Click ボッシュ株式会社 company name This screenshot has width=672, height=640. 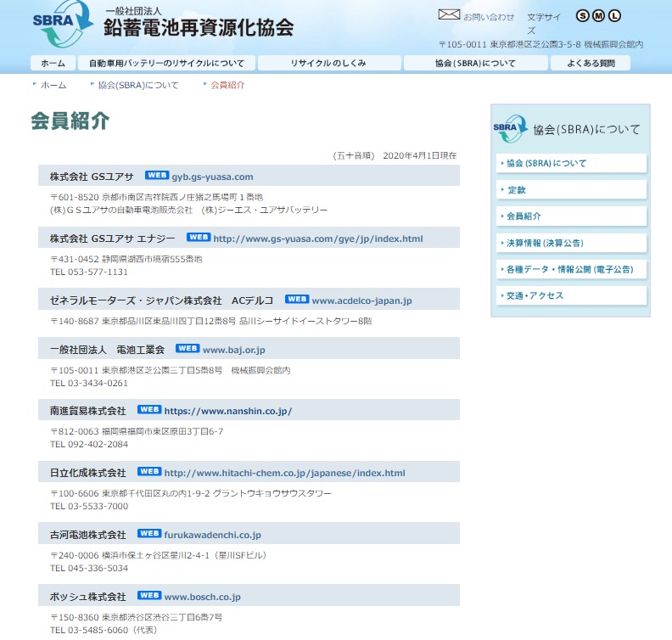[88, 597]
